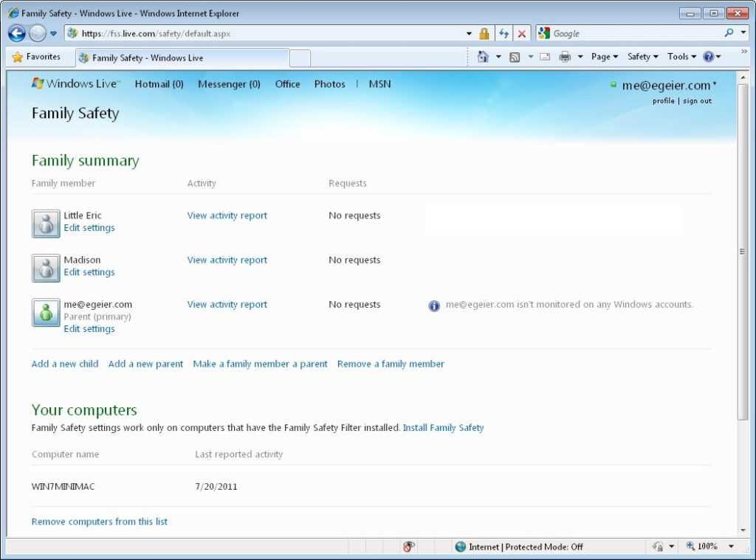Click the privacy report icon in the status bar
This screenshot has width=756, height=560.
(x=409, y=547)
